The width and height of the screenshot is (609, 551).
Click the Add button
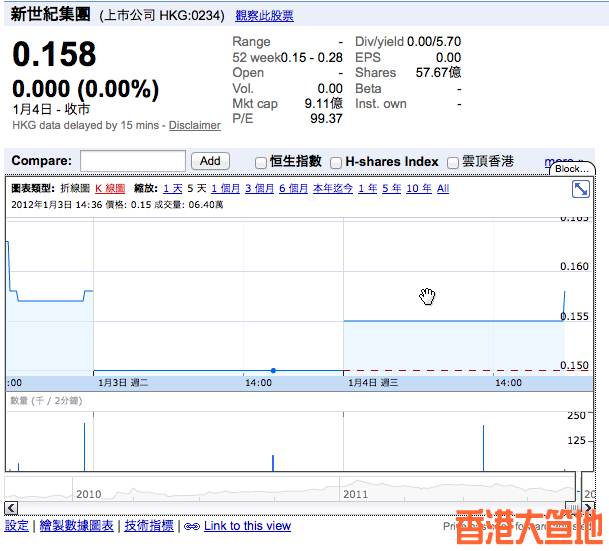pos(210,161)
